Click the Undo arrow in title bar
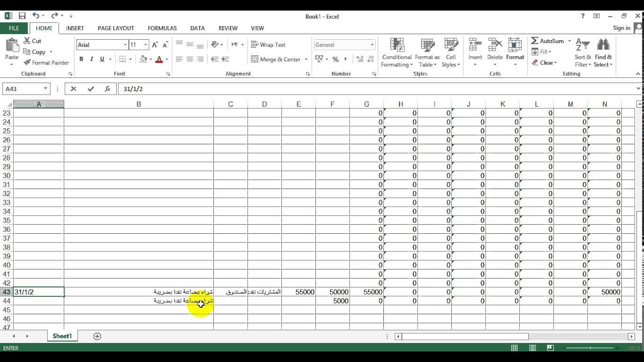The image size is (644, 362). pos(36,16)
